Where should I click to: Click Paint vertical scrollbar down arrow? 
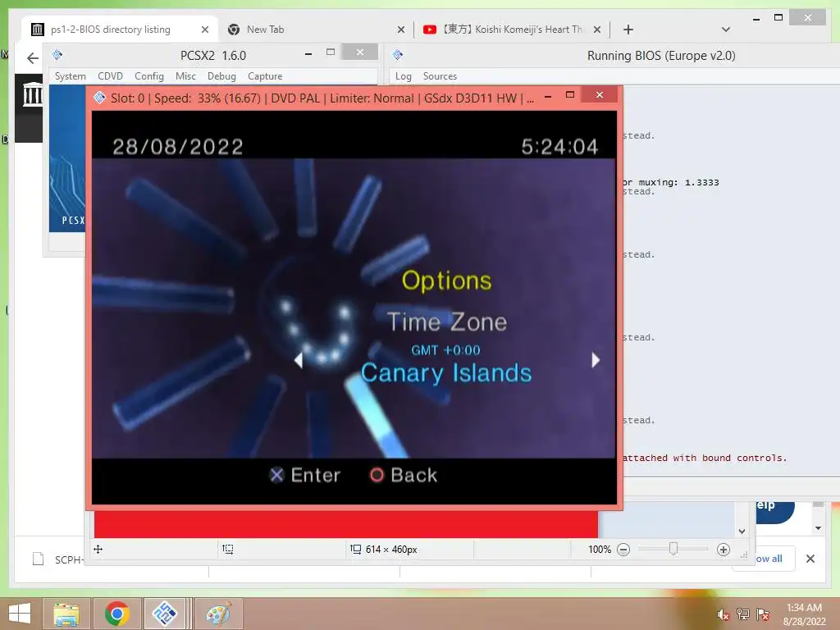coord(742,532)
